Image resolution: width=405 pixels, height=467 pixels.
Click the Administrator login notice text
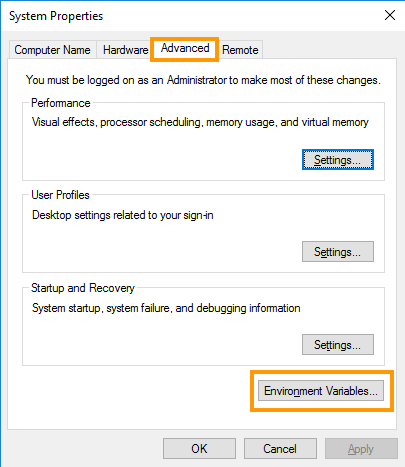click(x=203, y=80)
